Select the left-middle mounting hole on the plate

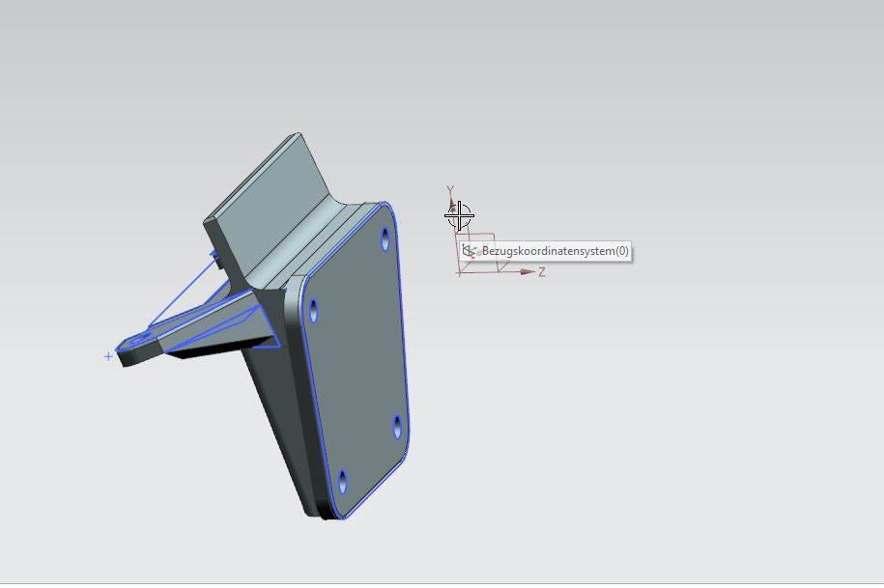(315, 311)
